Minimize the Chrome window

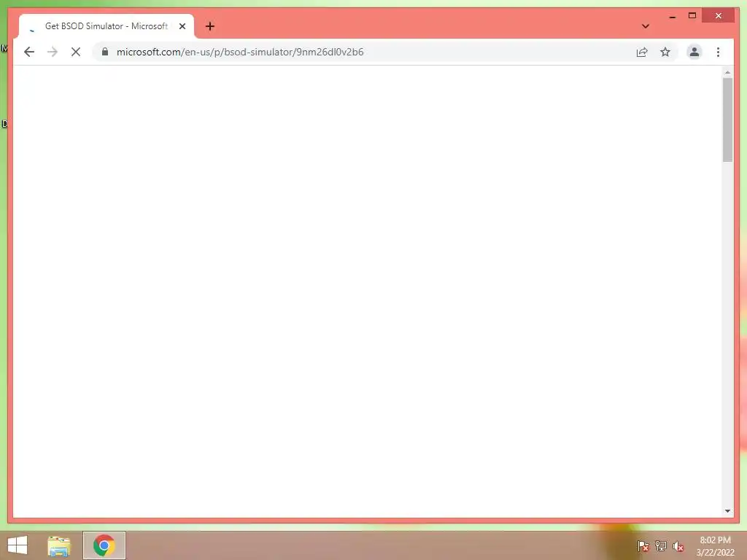(x=672, y=16)
